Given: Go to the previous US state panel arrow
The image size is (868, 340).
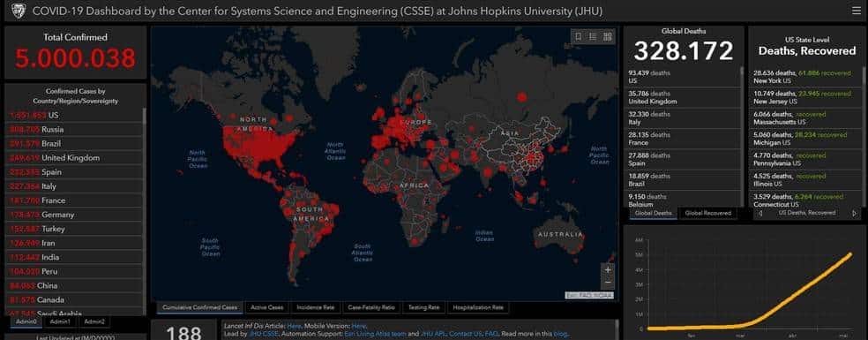Looking at the screenshot, I should click(760, 213).
